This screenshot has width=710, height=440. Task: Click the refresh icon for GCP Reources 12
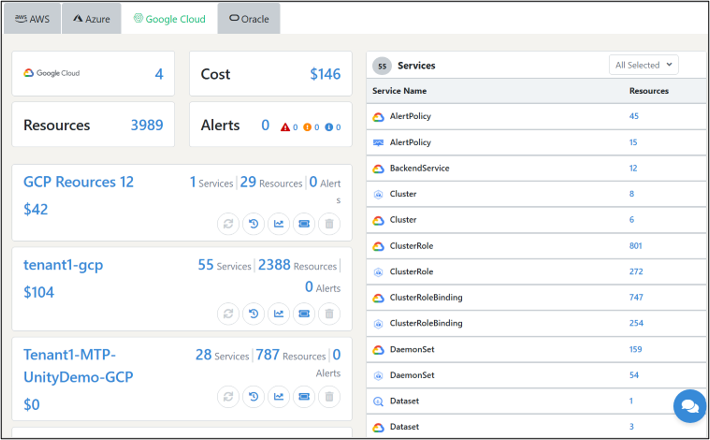pyautogui.click(x=228, y=224)
